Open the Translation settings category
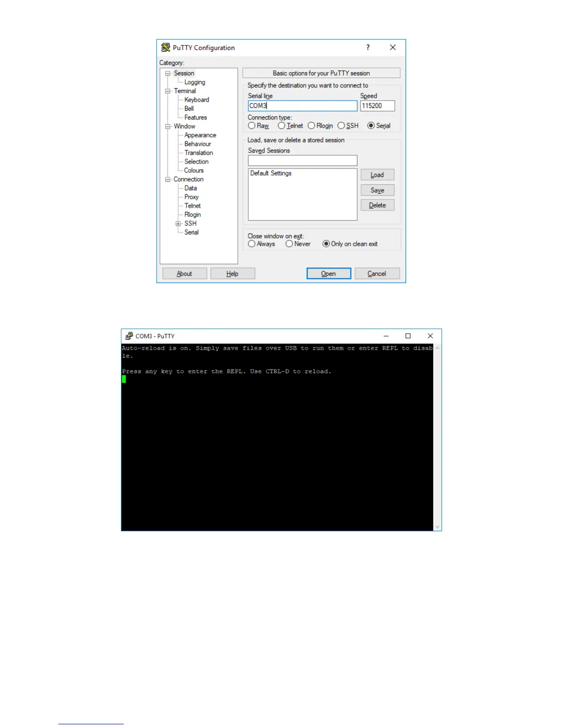The width and height of the screenshot is (563, 728). tap(199, 153)
